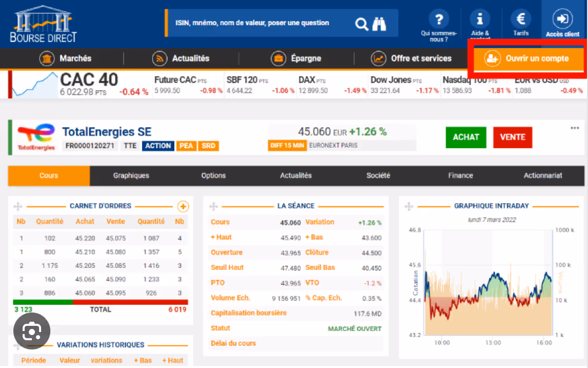Click the Épargne briefcase icon
The width and height of the screenshot is (588, 368).
coord(278,59)
